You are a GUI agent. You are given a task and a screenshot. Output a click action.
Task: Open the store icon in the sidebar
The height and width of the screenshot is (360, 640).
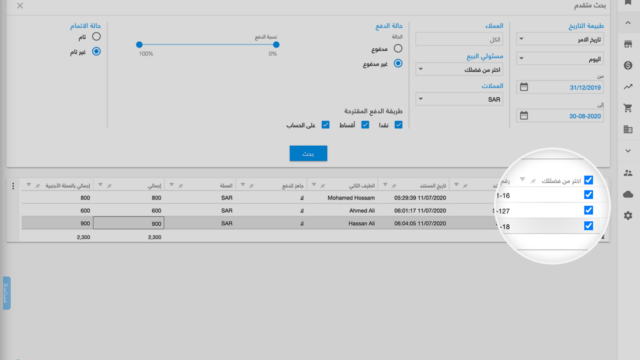pos(628,44)
